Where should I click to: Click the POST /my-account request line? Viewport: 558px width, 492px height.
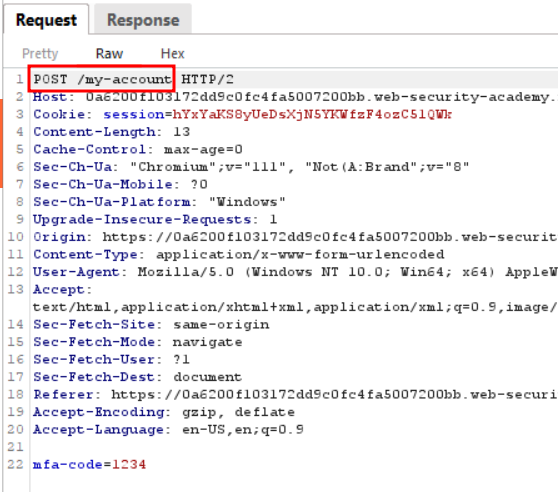pos(102,79)
